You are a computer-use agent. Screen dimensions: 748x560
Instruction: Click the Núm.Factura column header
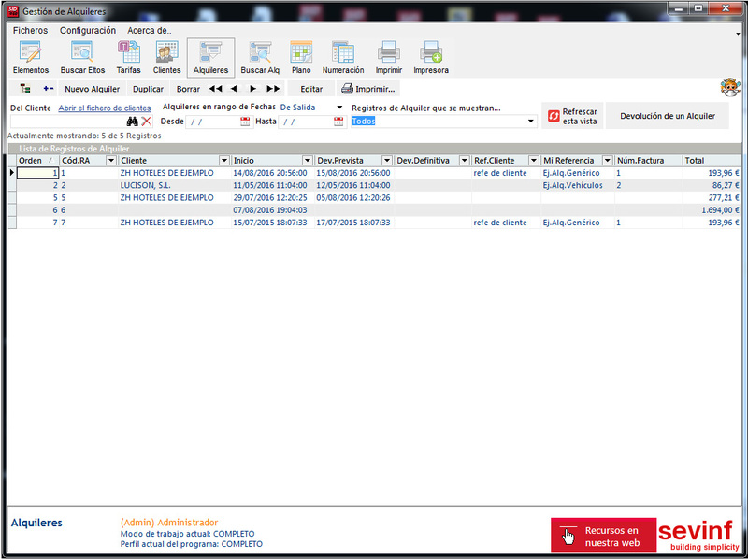pyautogui.click(x=648, y=161)
